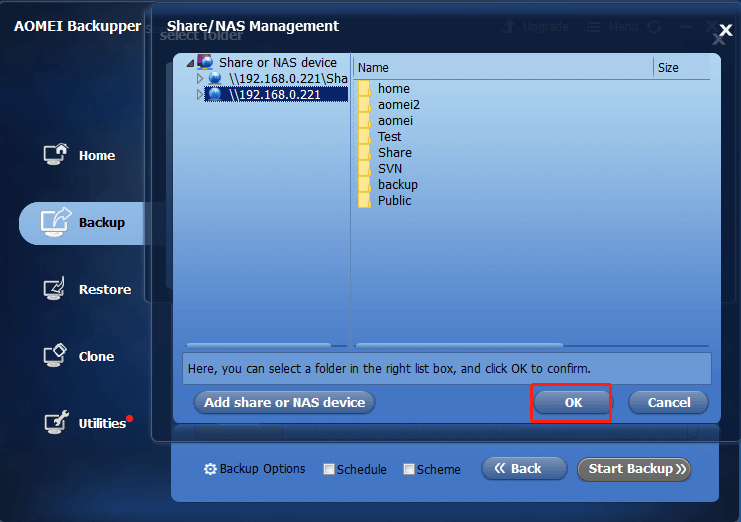This screenshot has width=741, height=522.
Task: Click the Test folder icon
Action: [364, 137]
